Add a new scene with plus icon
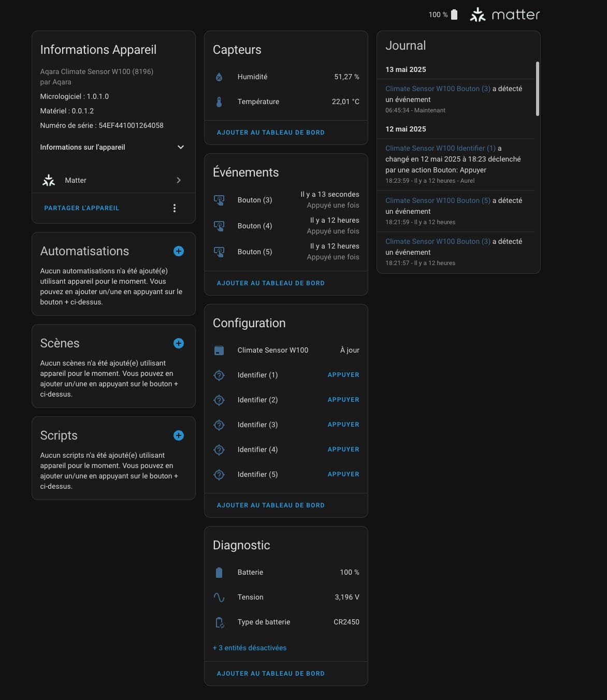Image resolution: width=607 pixels, height=700 pixels. click(179, 343)
